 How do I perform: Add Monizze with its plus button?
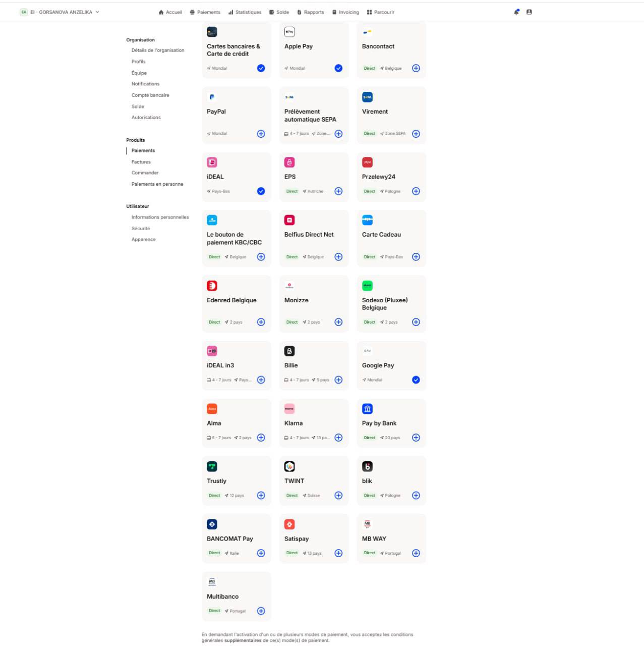pyautogui.click(x=338, y=322)
